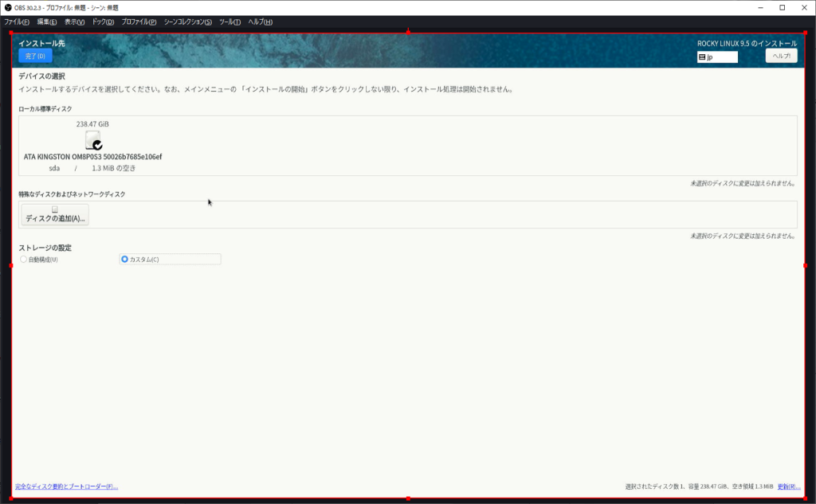The height and width of the screenshot is (504, 816).
Task: Choose the カスタム storage option
Action: (x=125, y=260)
